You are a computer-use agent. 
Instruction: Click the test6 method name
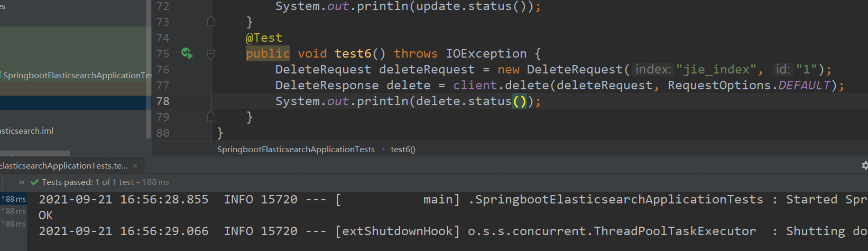click(x=353, y=54)
